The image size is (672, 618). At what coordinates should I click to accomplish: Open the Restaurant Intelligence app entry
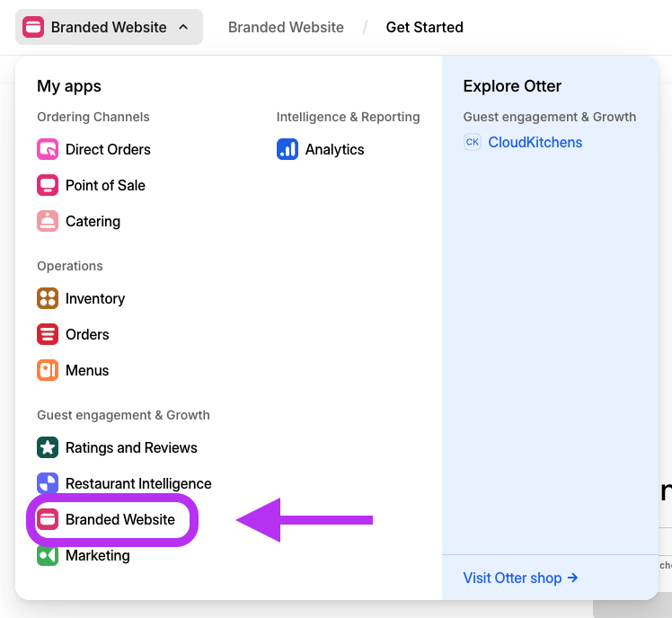124,483
